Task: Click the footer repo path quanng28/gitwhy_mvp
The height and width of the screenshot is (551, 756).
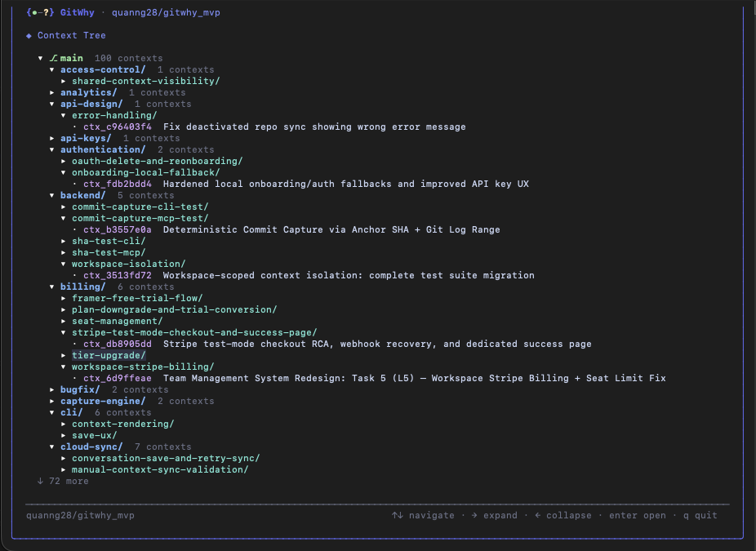Action: [x=80, y=516]
